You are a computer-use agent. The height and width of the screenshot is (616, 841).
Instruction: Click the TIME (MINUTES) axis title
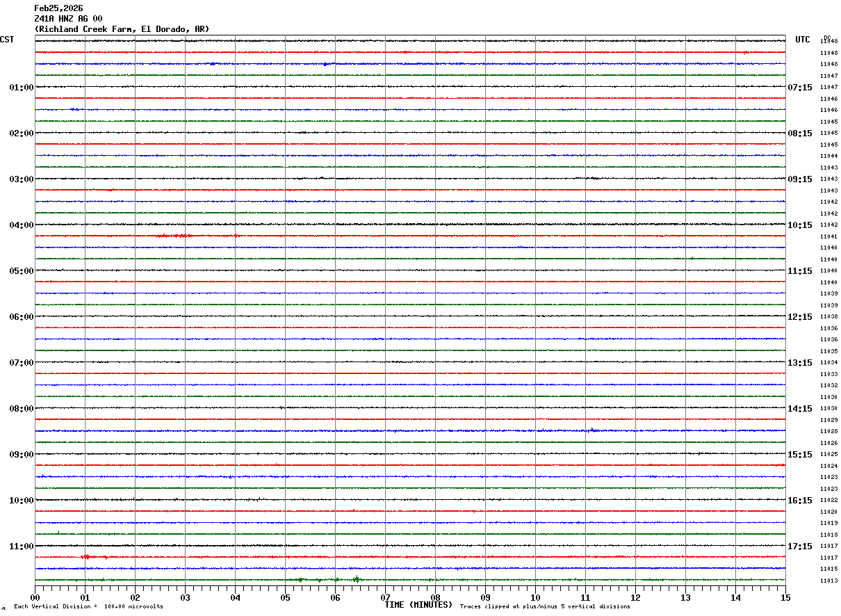pyautogui.click(x=418, y=605)
